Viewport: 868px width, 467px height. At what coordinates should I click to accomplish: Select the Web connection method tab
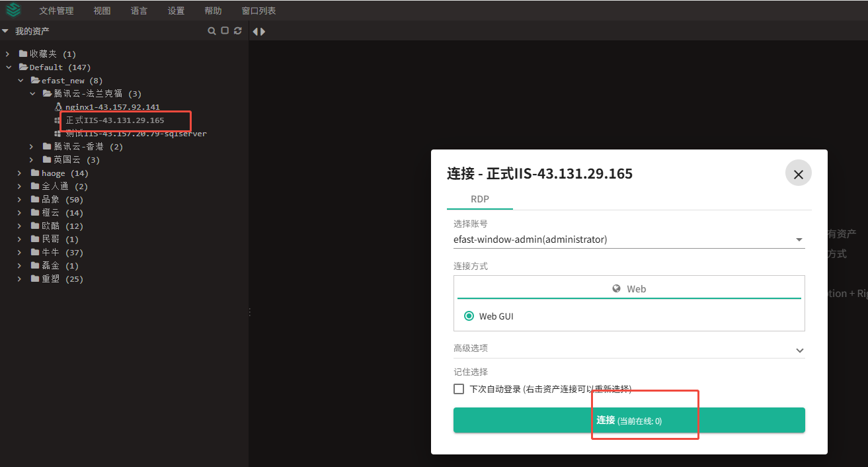tap(629, 289)
